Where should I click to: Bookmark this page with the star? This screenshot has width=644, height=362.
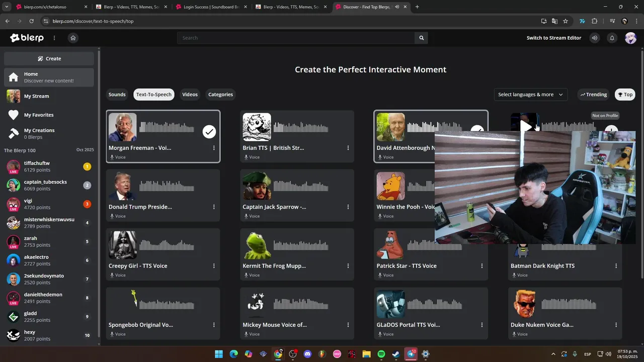click(x=566, y=21)
